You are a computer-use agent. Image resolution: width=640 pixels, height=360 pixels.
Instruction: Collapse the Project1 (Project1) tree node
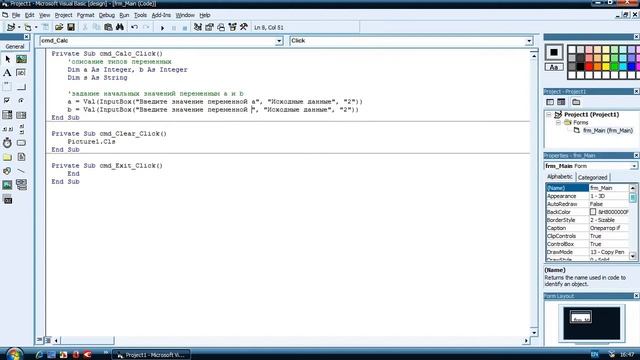[x=549, y=115]
